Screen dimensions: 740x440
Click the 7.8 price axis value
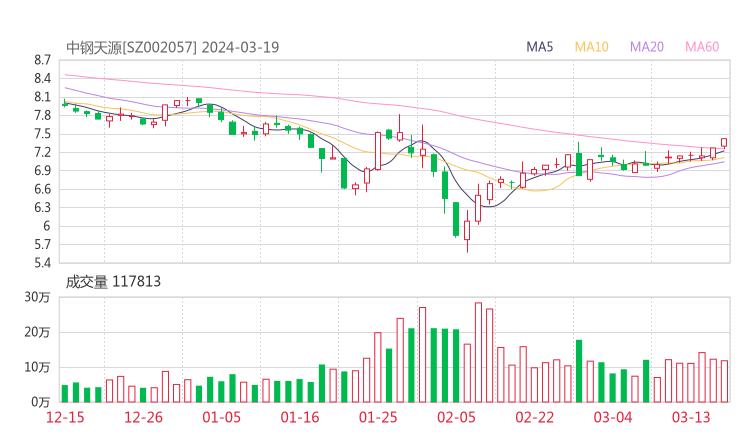point(42,115)
